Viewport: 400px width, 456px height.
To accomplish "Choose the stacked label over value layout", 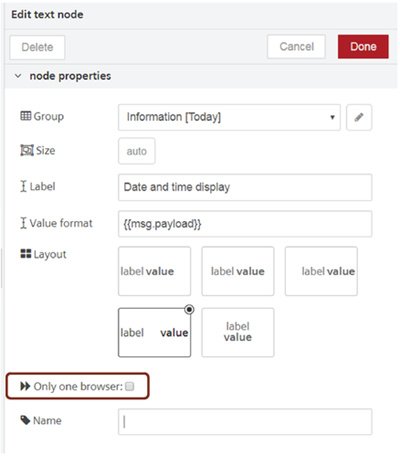I will (x=238, y=332).
